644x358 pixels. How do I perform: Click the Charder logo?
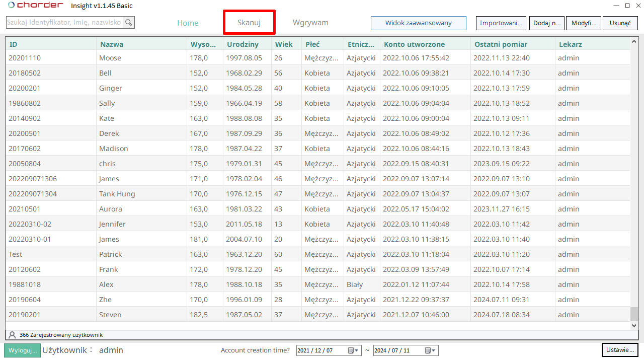pyautogui.click(x=35, y=6)
